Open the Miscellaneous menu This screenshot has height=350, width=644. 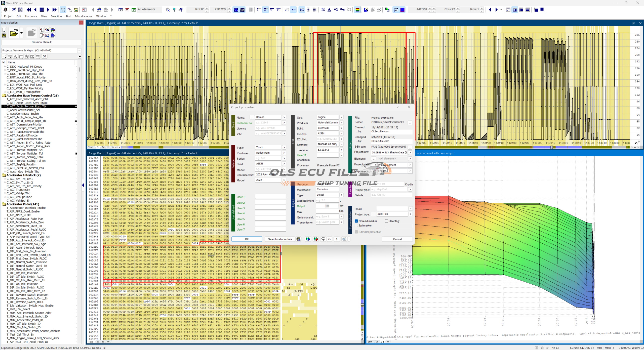coord(84,16)
